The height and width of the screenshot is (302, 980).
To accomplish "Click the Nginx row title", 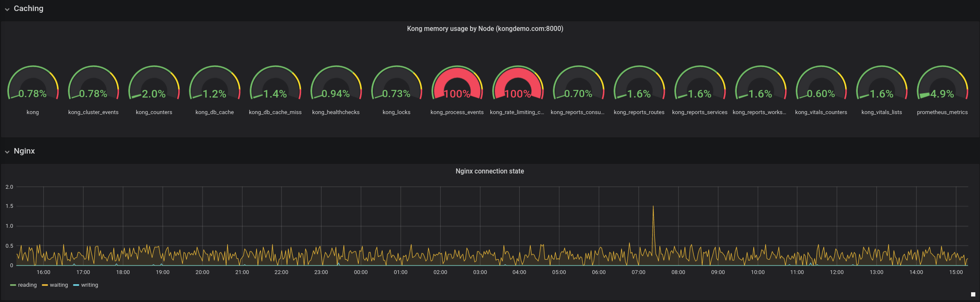I will 24,151.
